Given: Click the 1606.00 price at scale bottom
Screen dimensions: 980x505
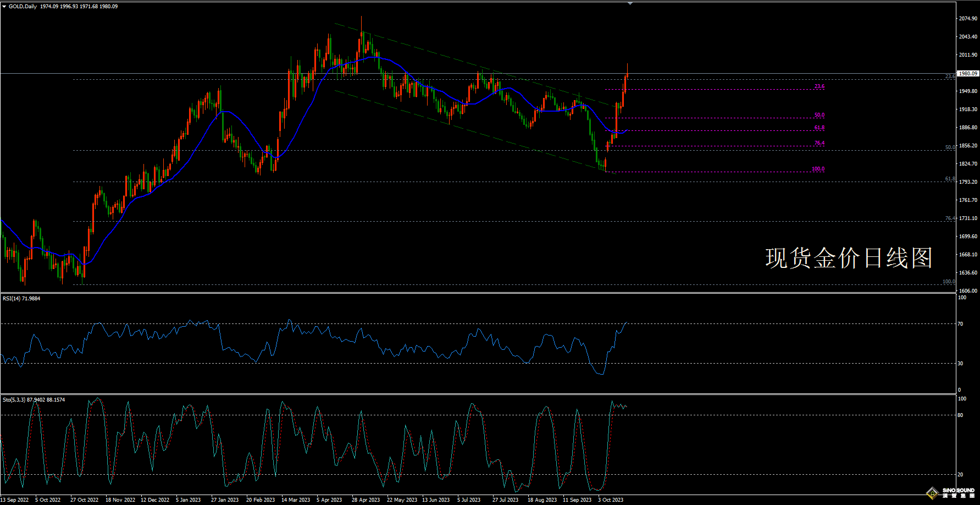Looking at the screenshot, I should pyautogui.click(x=968, y=290).
